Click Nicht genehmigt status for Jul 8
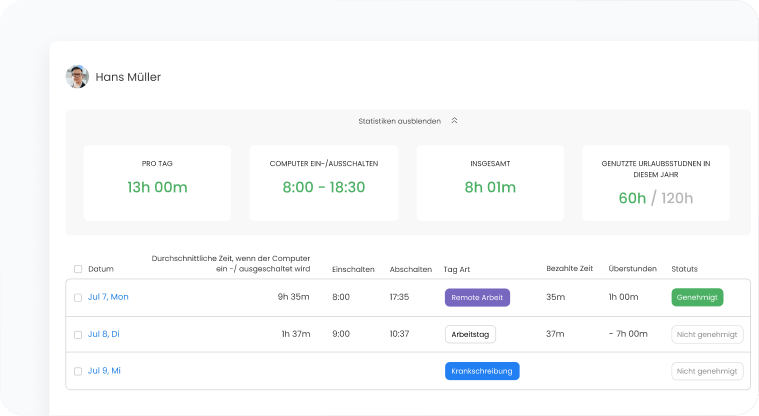 [x=707, y=334]
